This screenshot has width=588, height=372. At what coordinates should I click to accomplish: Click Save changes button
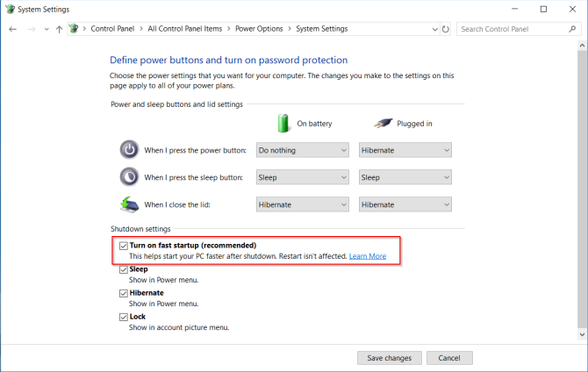coord(390,358)
